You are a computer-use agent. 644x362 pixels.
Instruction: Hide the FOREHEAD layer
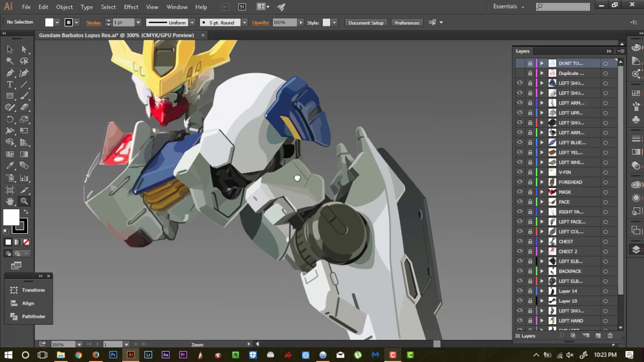click(x=520, y=182)
